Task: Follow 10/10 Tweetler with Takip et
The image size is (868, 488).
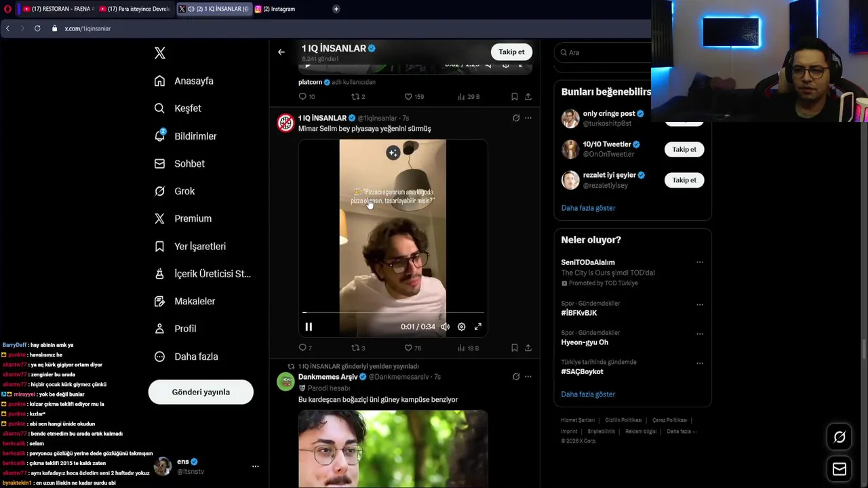Action: pos(684,149)
